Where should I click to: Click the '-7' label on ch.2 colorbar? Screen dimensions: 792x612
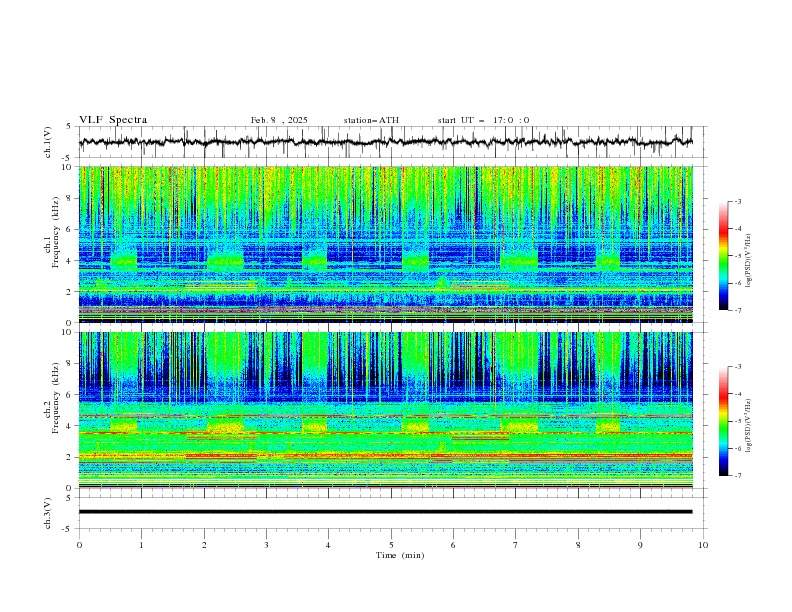[x=737, y=475]
